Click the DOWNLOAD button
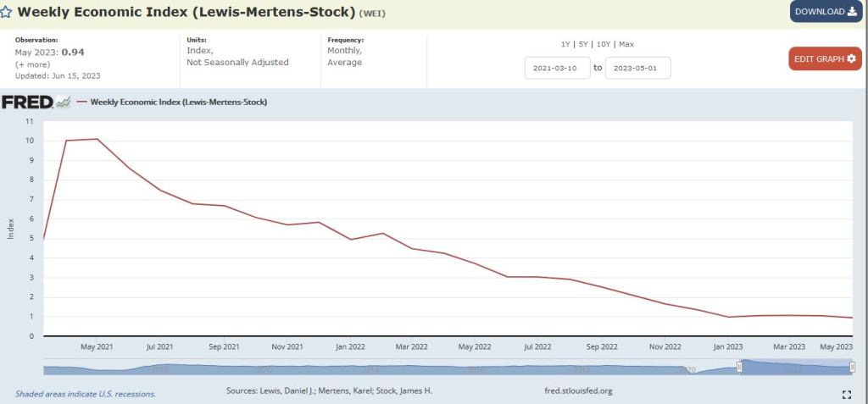 [x=826, y=12]
